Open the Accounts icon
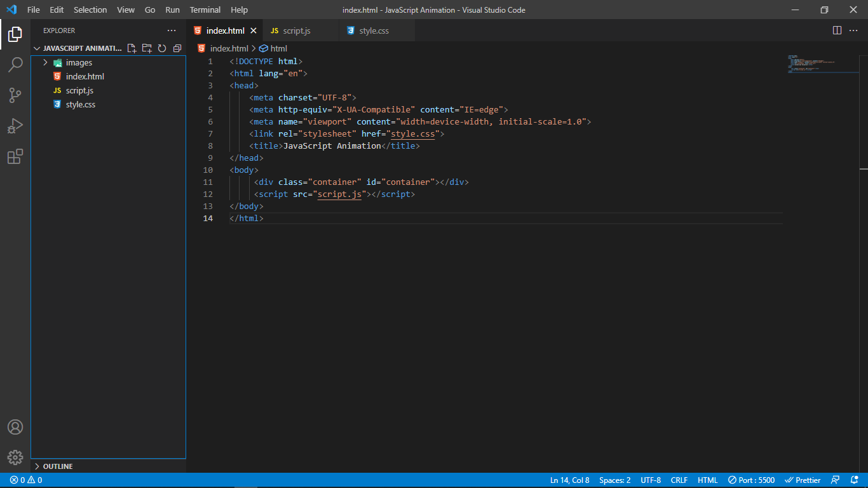The width and height of the screenshot is (868, 488). [x=15, y=426]
